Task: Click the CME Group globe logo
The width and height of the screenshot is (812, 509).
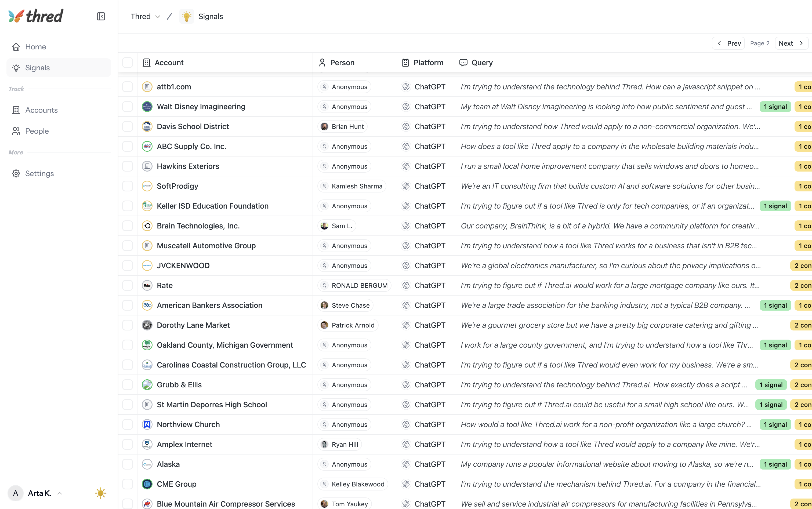Action: [147, 484]
